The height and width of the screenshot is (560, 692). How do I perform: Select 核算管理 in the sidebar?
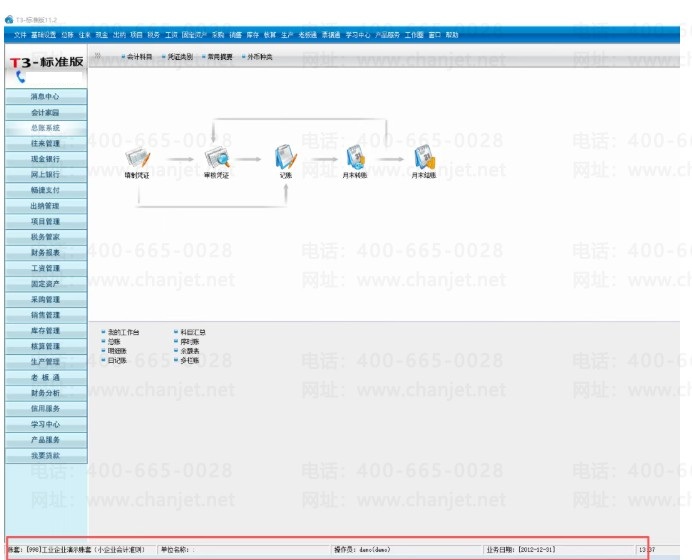pos(46,346)
